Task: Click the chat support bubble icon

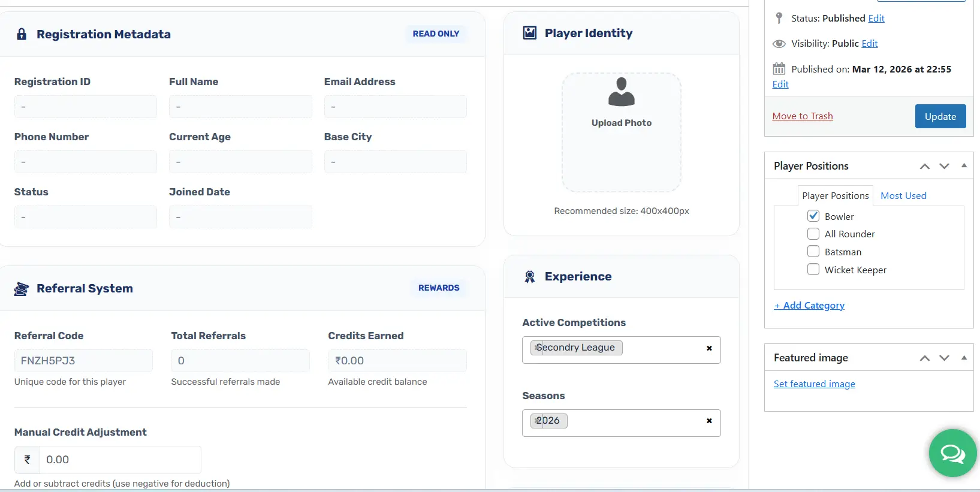Action: 952,454
